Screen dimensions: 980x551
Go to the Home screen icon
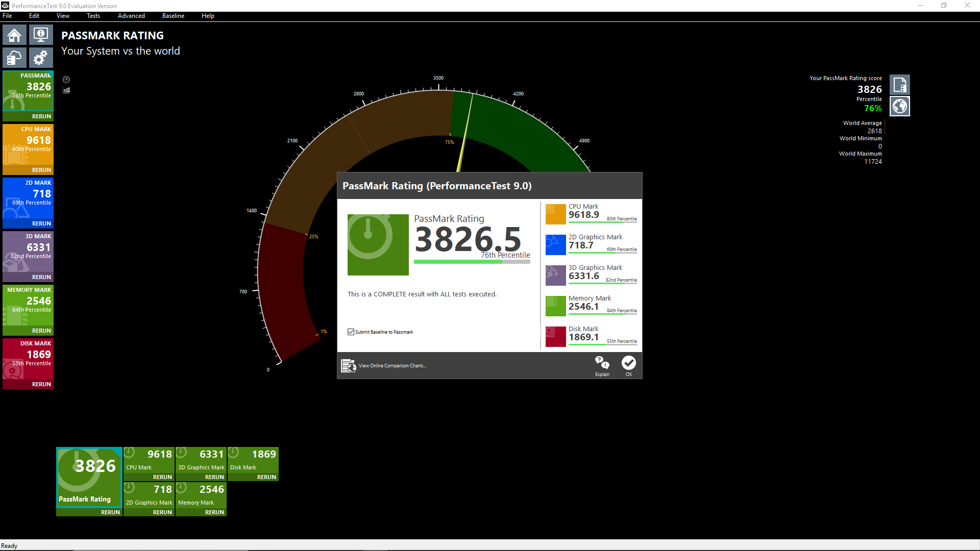[14, 36]
